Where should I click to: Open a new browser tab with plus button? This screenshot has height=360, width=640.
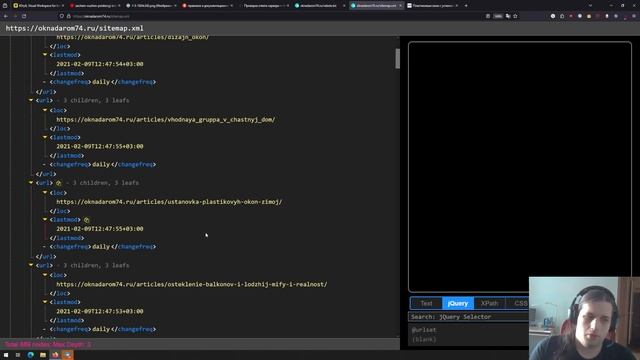pyautogui.click(x=466, y=6)
